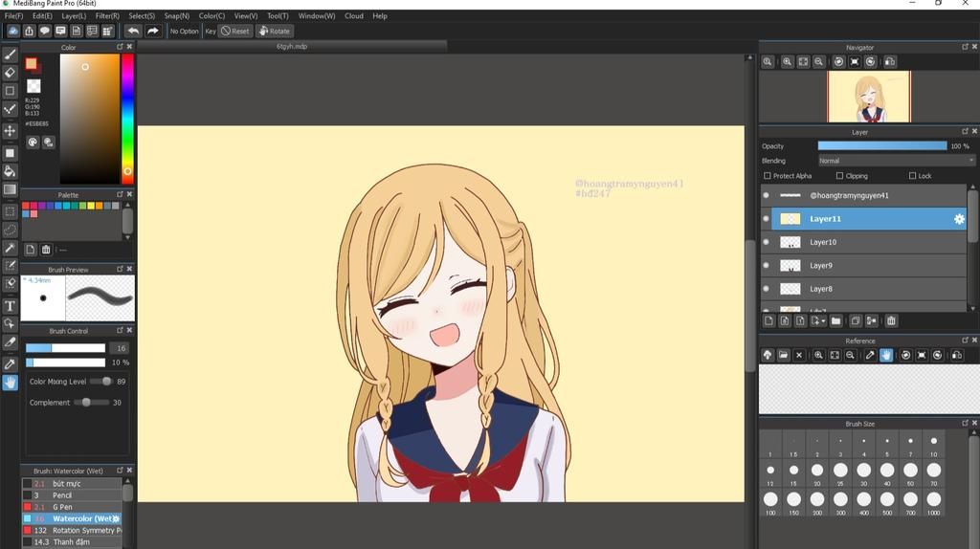Image resolution: width=980 pixels, height=549 pixels.
Task: Open the Blending mode dropdown
Action: click(x=896, y=161)
